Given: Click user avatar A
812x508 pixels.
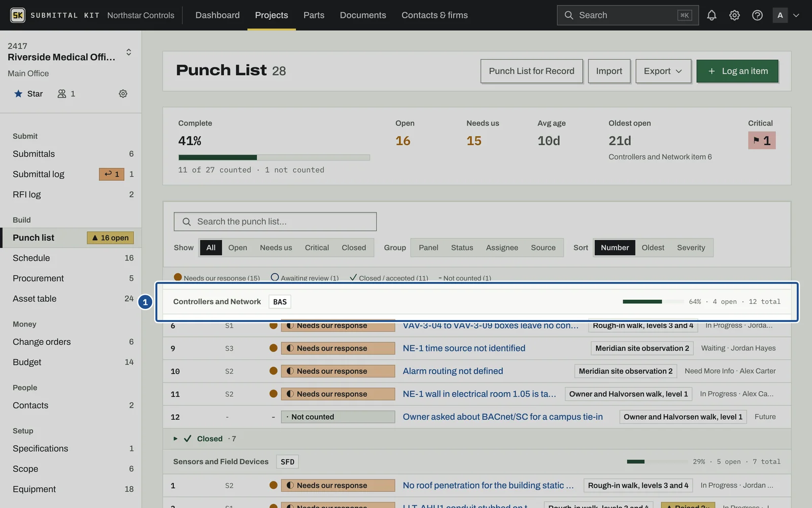Looking at the screenshot, I should tap(780, 15).
